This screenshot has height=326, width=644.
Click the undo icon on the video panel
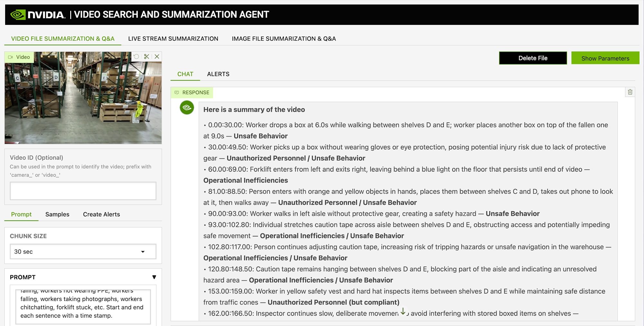(136, 57)
